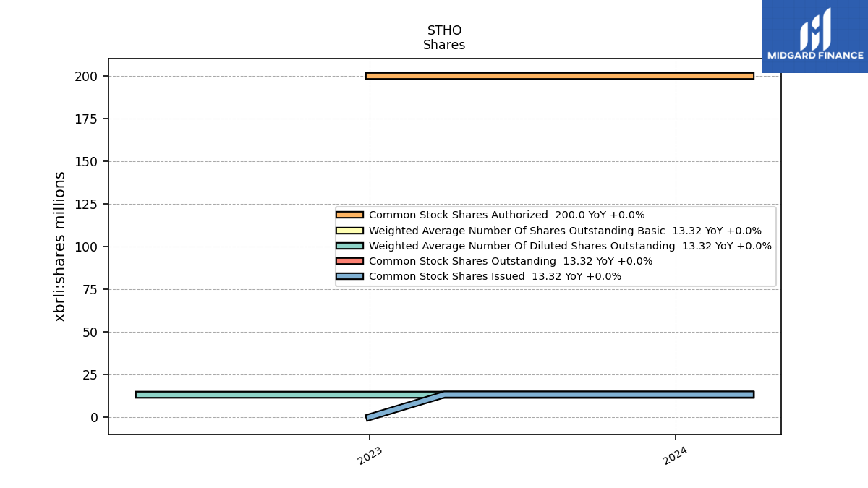Click the 150 y-axis tick label

86,161
